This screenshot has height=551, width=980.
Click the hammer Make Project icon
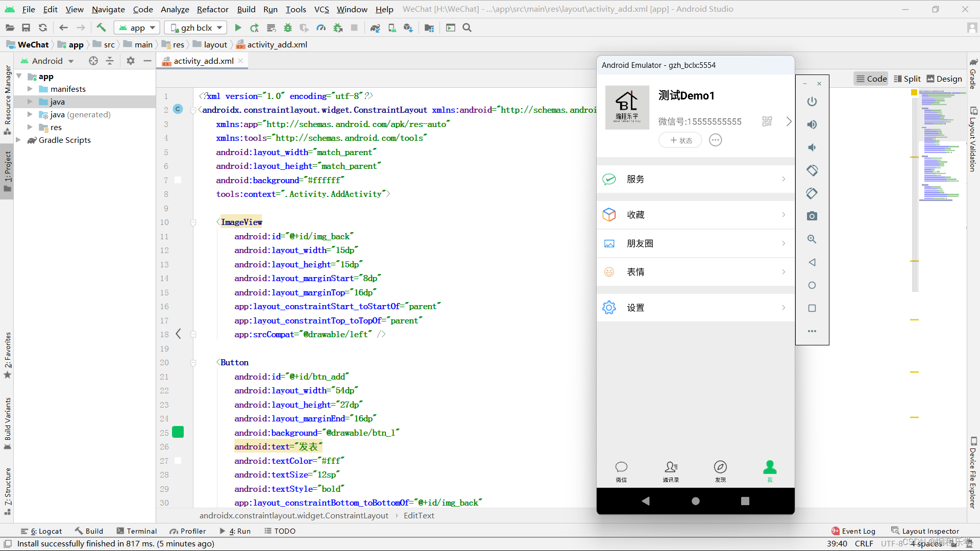101,28
